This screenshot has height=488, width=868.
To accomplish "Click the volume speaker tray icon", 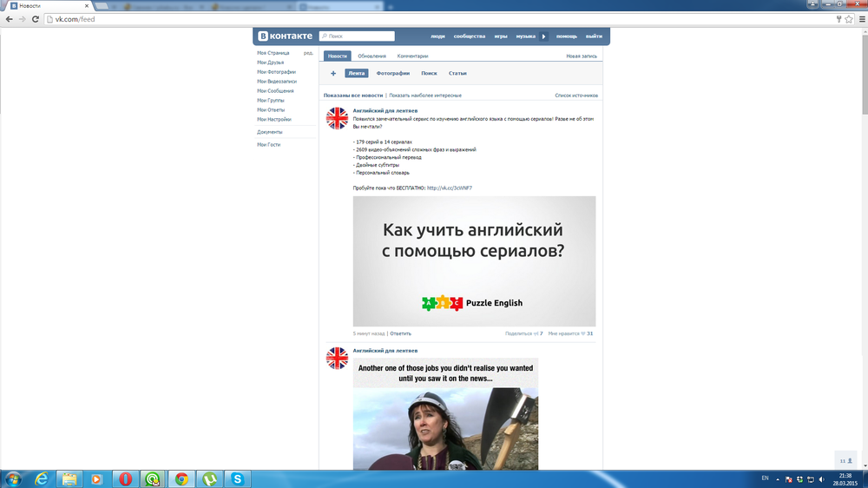I will [x=821, y=479].
